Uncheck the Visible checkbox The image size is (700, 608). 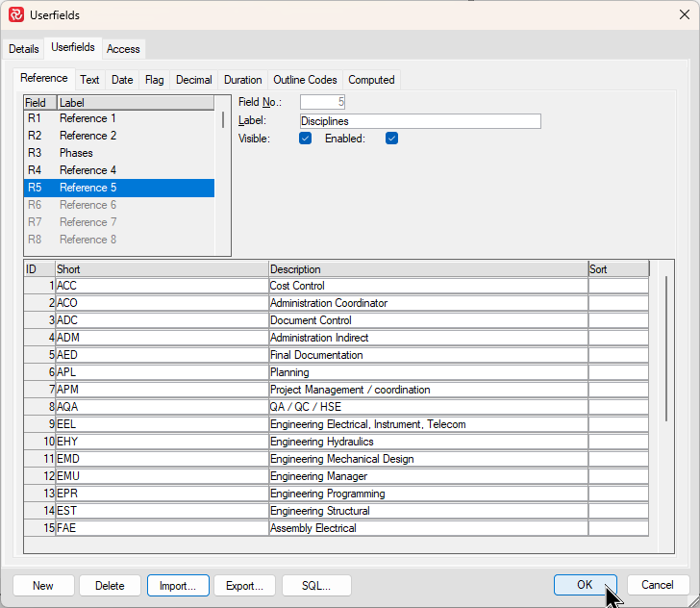(305, 139)
